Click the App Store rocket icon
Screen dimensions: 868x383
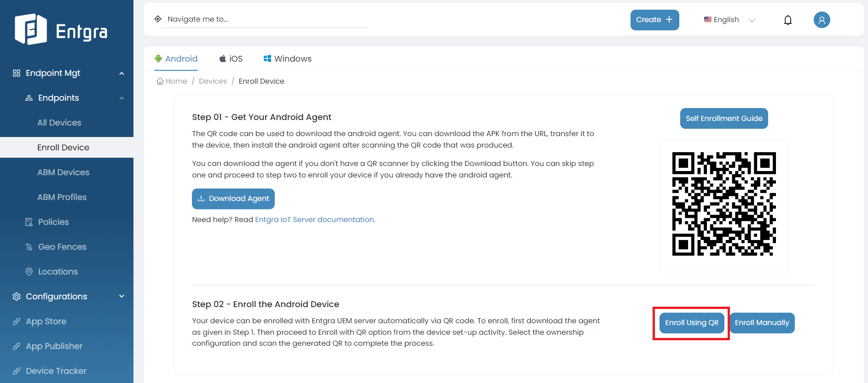(17, 321)
